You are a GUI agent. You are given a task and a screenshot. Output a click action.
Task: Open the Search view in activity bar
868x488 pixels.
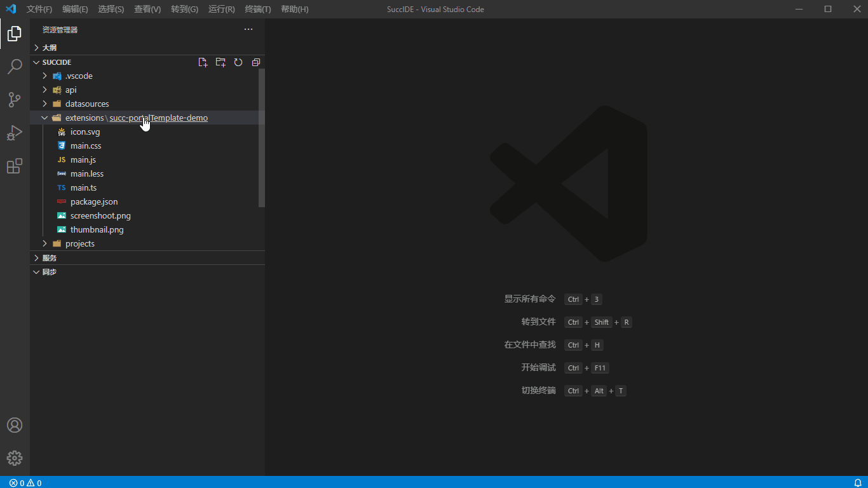pyautogui.click(x=15, y=67)
